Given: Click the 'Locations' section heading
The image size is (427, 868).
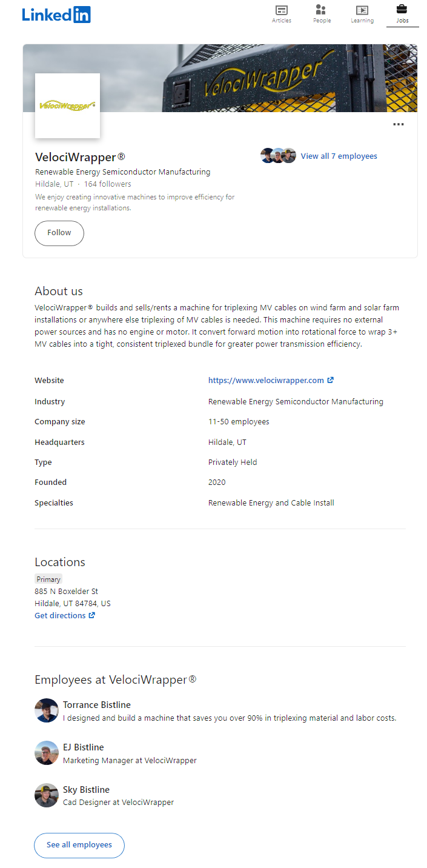Looking at the screenshot, I should pos(60,562).
